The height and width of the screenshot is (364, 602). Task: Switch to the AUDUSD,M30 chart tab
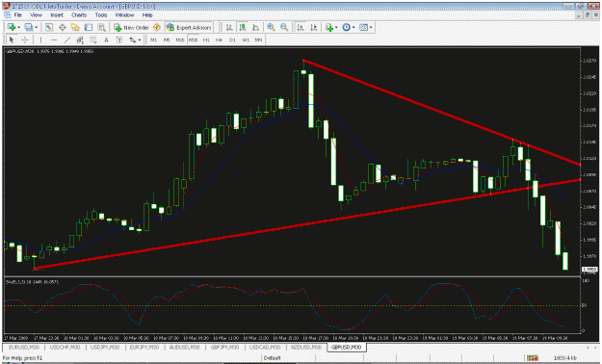coord(185,347)
